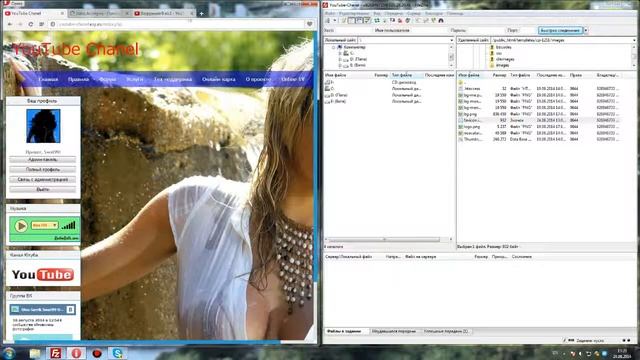Image resolution: width=640 pixels, height=360 pixels.
Task: Select the parent folder icon in remote list
Action: [x=461, y=82]
